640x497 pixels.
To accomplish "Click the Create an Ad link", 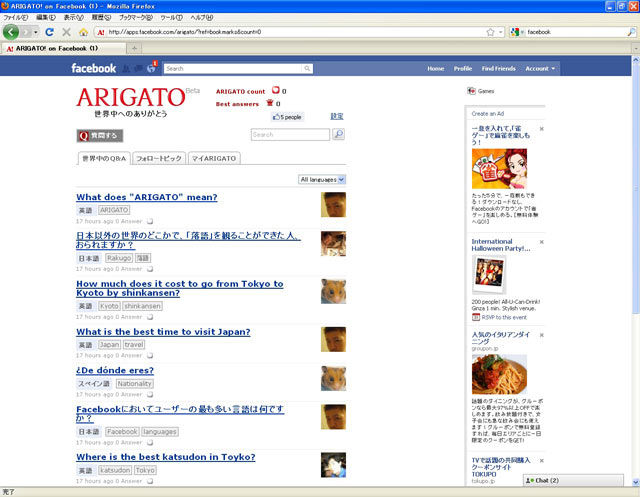I will point(488,113).
